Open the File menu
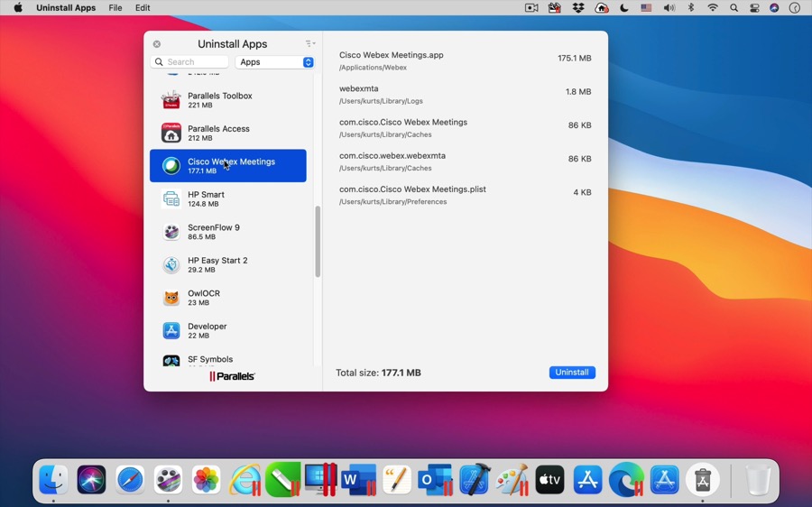Image resolution: width=812 pixels, height=507 pixels. 115,8
